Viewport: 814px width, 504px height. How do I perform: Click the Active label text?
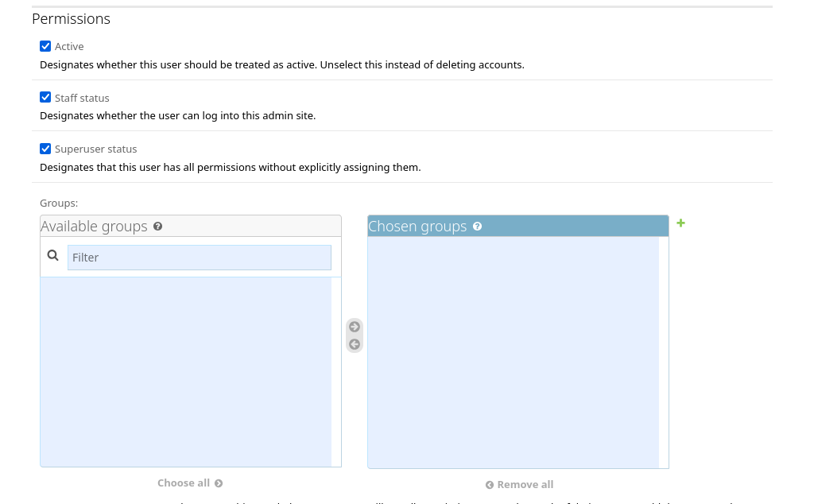tap(69, 46)
